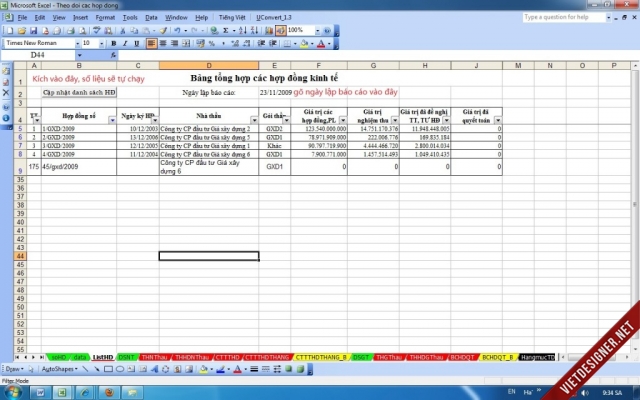Toggle underline formatting
Image resolution: width=640 pixels, height=400 pixels.
point(137,44)
